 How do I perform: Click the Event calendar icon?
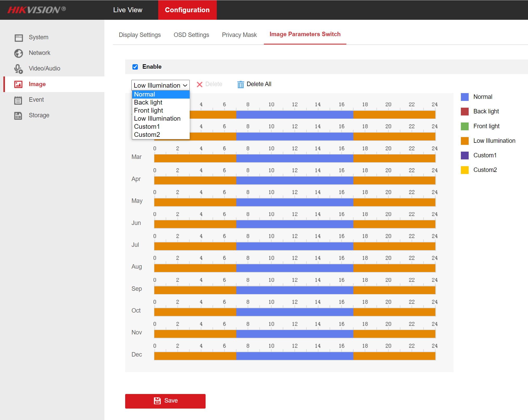click(x=18, y=100)
